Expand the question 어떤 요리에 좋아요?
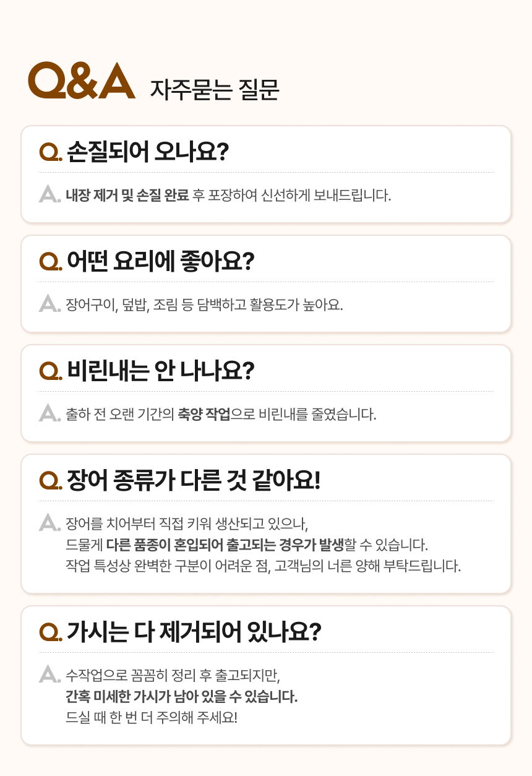The height and width of the screenshot is (776, 532). pyautogui.click(x=161, y=261)
